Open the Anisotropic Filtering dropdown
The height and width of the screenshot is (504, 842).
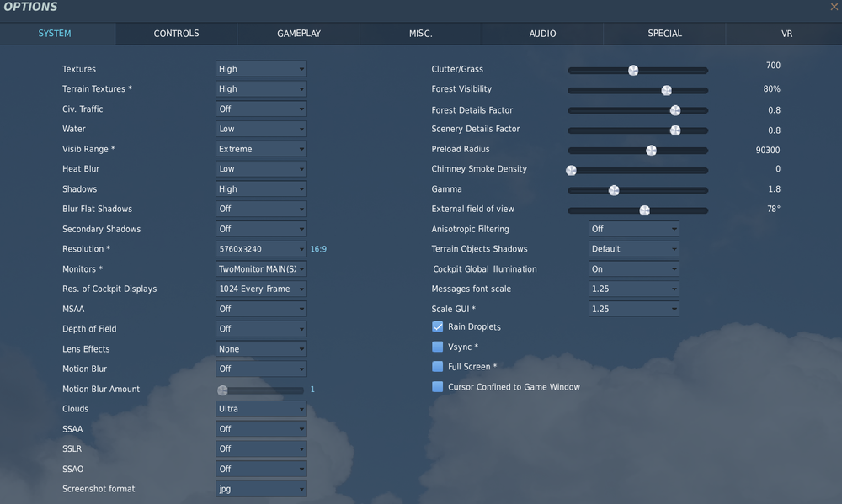coord(634,229)
